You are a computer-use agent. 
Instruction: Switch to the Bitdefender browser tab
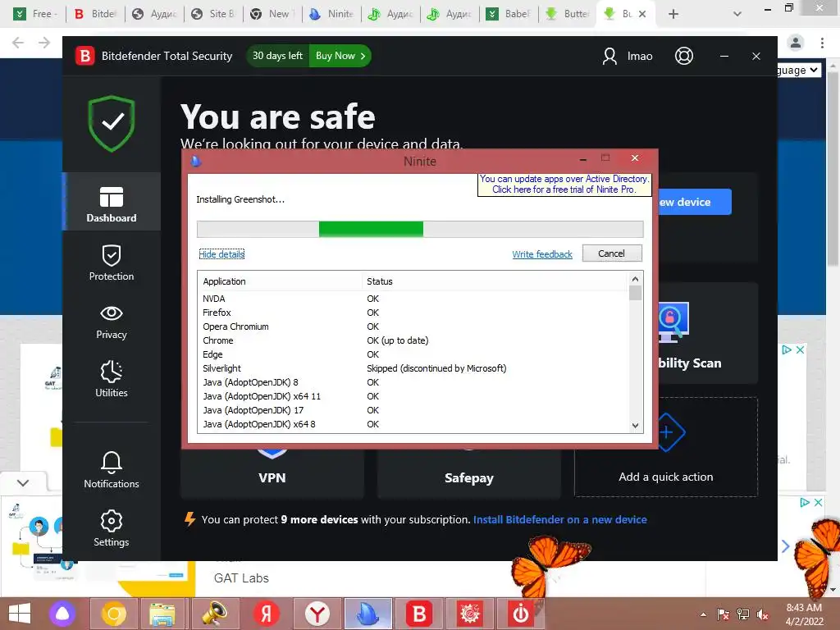pos(95,14)
